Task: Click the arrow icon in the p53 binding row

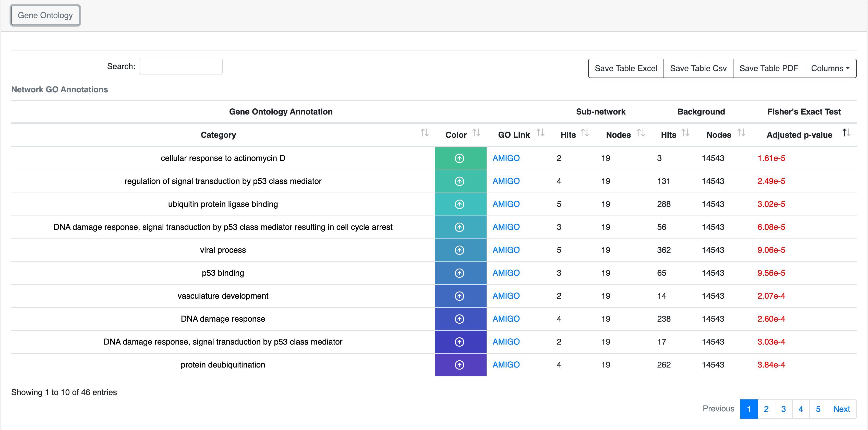Action: pyautogui.click(x=459, y=273)
